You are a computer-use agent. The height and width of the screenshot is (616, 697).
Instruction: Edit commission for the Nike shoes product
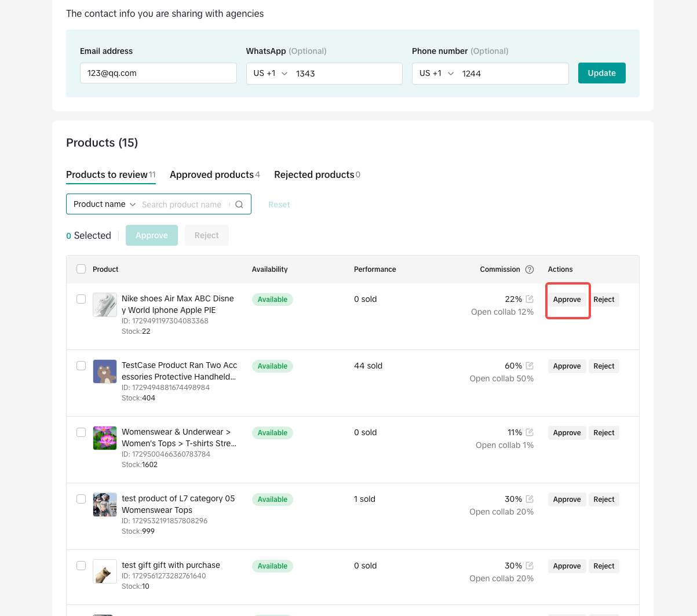[530, 299]
